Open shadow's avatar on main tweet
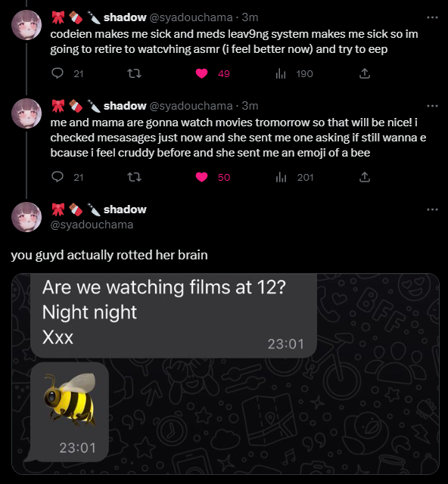Screen dimensions: 448x484 click(26, 217)
